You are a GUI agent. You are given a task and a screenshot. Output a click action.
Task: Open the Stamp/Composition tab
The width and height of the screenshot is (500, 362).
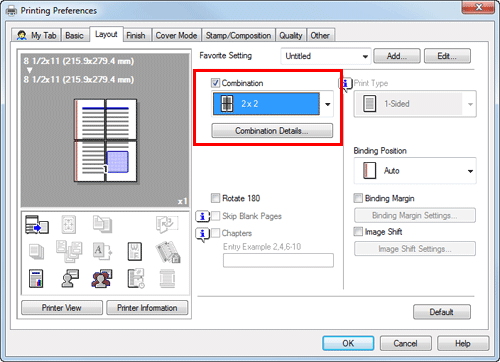(238, 35)
